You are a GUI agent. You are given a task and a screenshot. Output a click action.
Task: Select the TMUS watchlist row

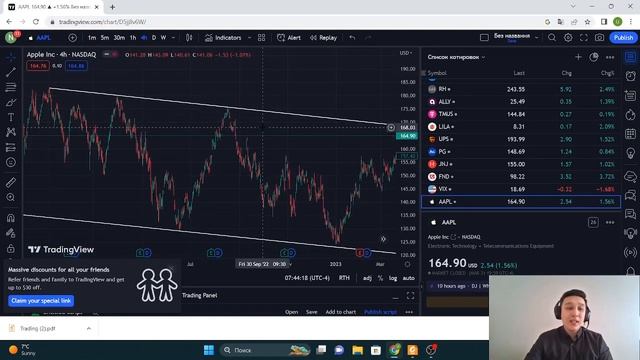521,114
